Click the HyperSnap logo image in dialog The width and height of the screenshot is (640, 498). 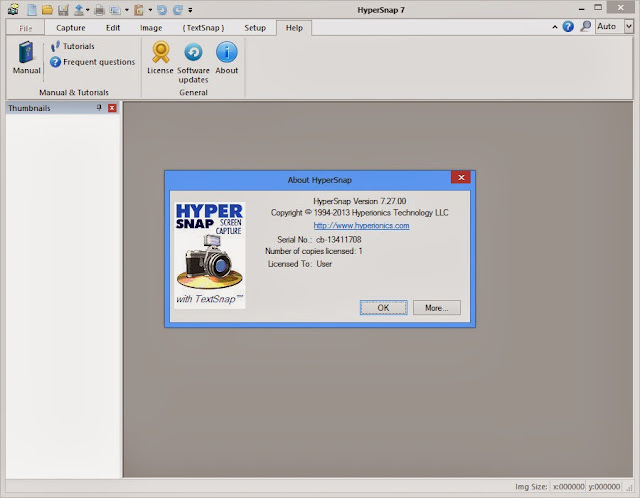pos(210,255)
